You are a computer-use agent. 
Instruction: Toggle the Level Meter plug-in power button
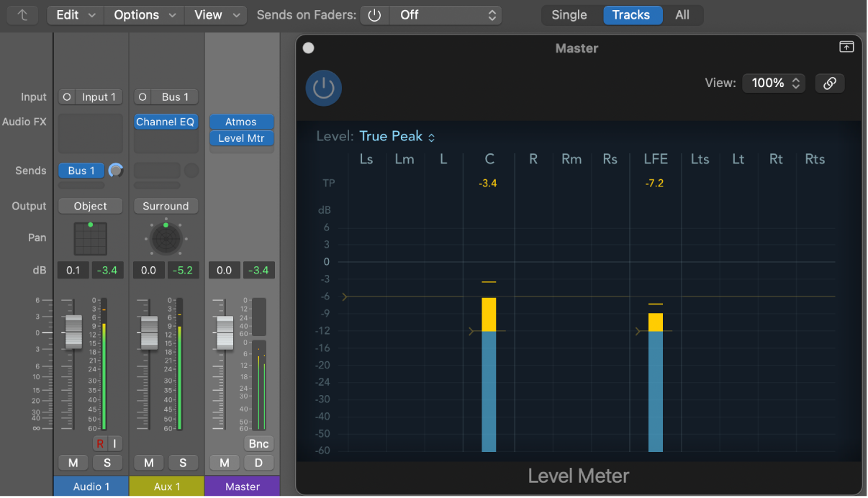tap(324, 88)
